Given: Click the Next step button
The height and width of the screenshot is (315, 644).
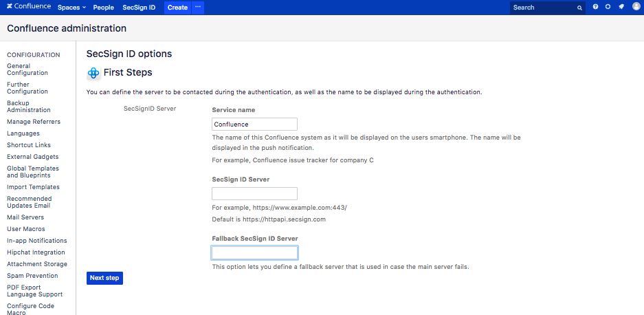Looking at the screenshot, I should click(105, 278).
